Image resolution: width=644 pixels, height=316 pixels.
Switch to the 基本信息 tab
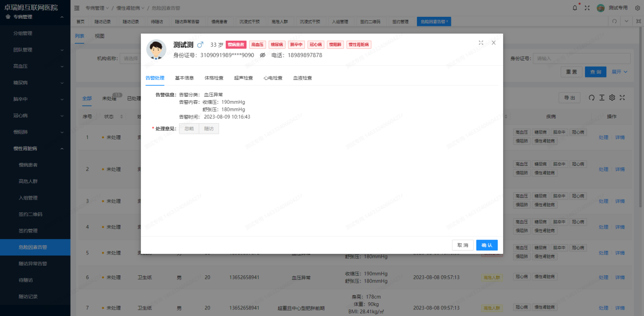point(185,78)
